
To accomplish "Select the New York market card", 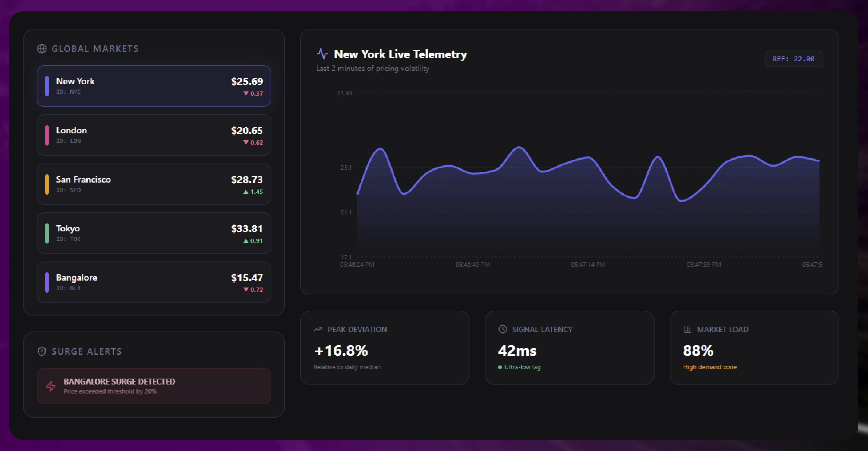I will click(154, 86).
